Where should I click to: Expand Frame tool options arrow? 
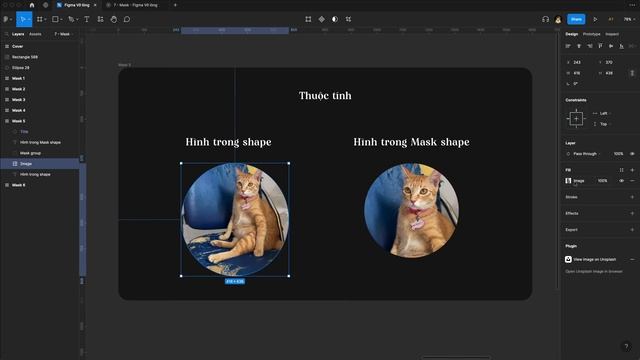tap(45, 20)
